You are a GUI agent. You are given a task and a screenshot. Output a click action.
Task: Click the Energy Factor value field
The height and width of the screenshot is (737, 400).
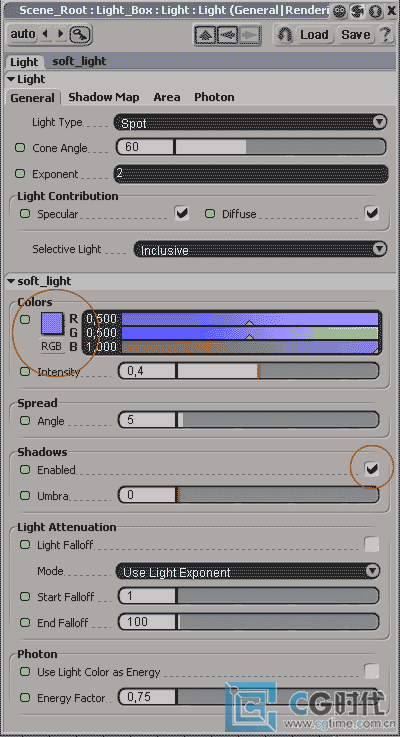pos(146,697)
